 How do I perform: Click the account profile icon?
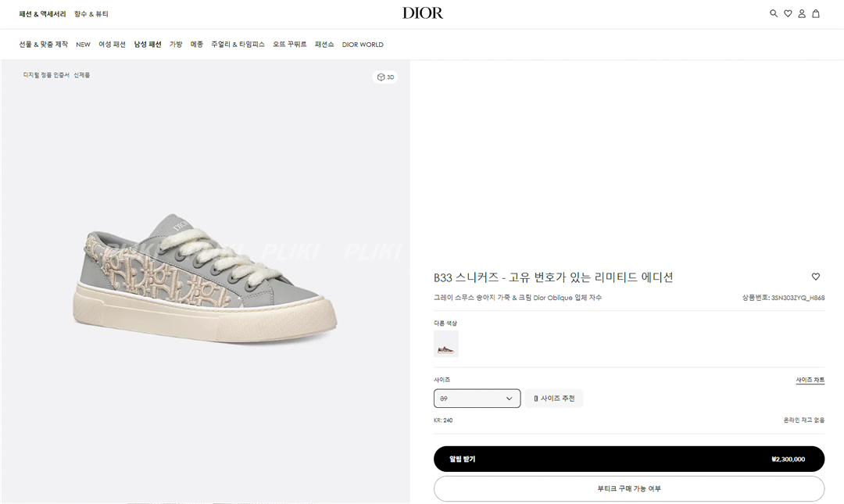802,13
